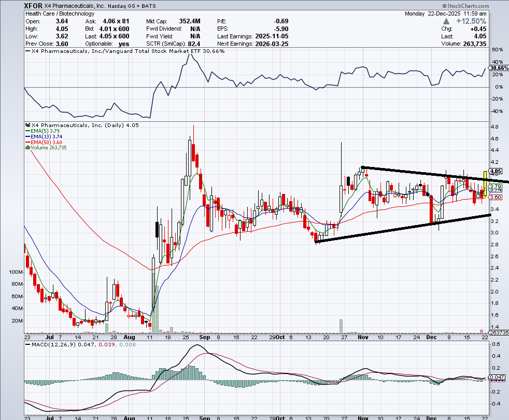Viewport: 509px width, 420px height.
Task: Click the X4 Pharmaceuticals, Inc. (Daily) legend
Action: click(85, 125)
